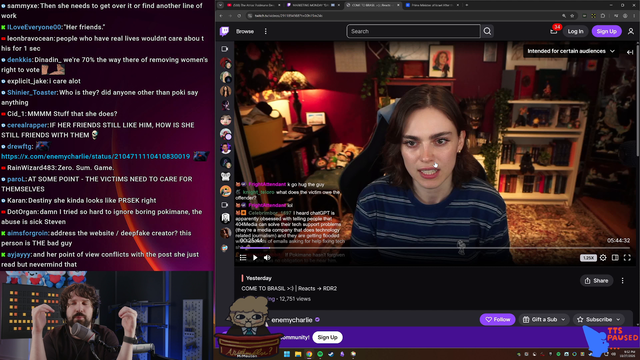Open video player settings gear
640x360 pixels.
point(603,258)
